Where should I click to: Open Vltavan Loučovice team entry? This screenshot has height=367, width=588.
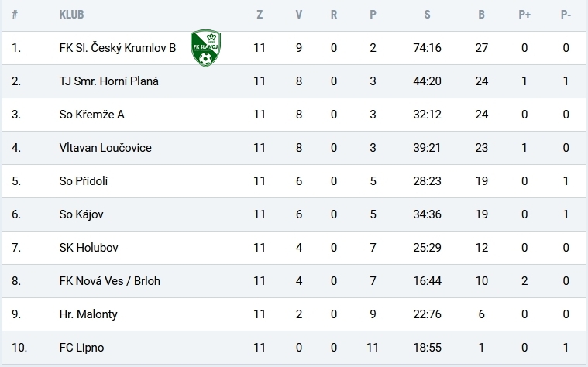[105, 148]
